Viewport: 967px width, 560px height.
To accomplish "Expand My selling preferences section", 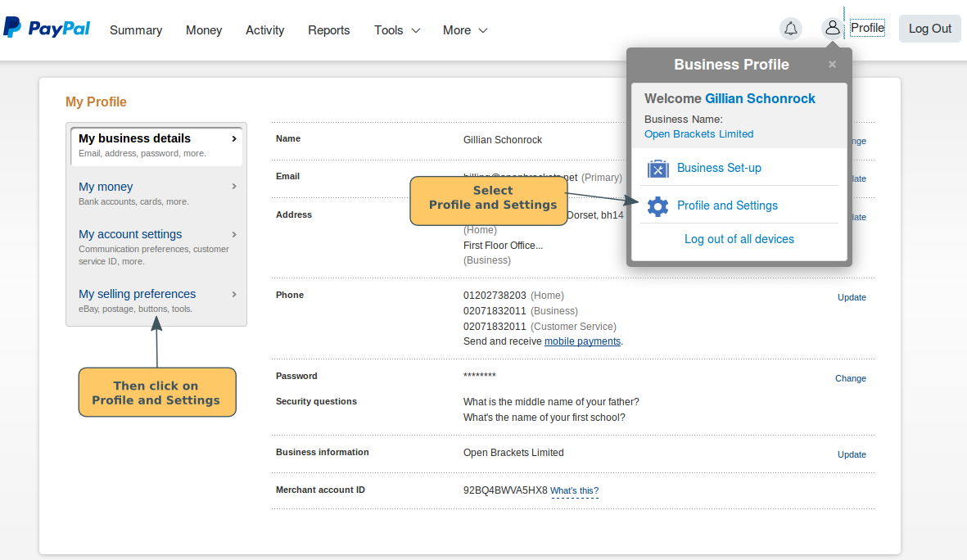I will tap(137, 294).
